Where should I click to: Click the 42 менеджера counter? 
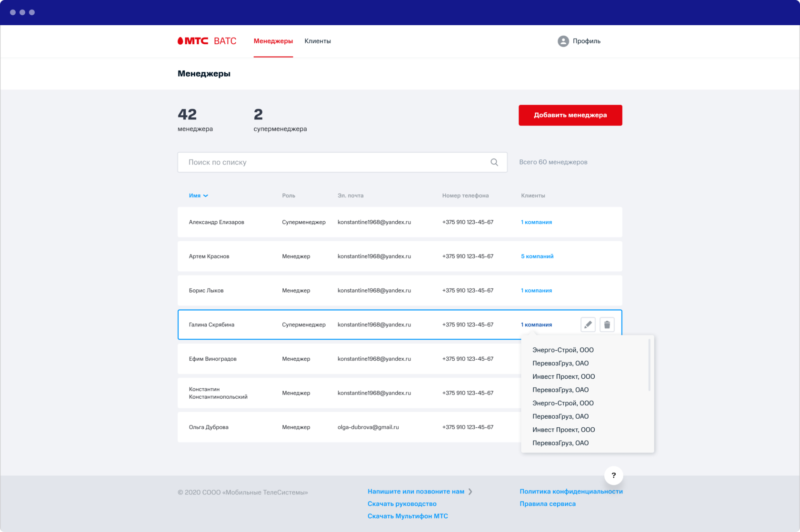pos(195,120)
